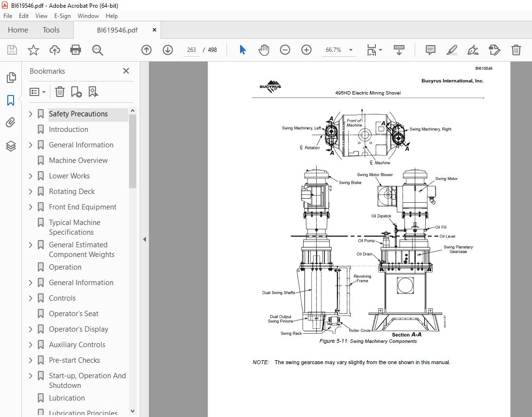
Task: Click the bookmarks scrollbar down arrow
Action: [x=133, y=411]
